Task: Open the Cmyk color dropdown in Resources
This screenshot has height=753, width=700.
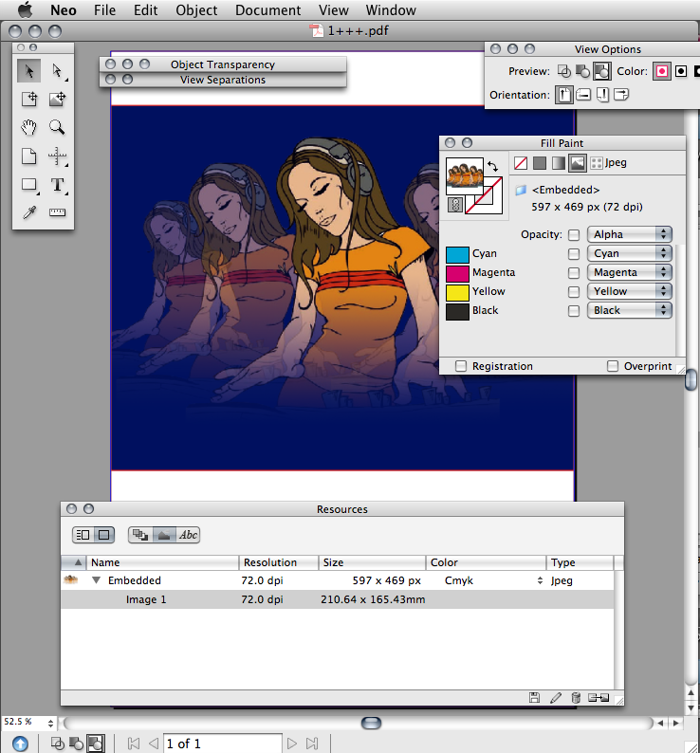Action: (540, 580)
